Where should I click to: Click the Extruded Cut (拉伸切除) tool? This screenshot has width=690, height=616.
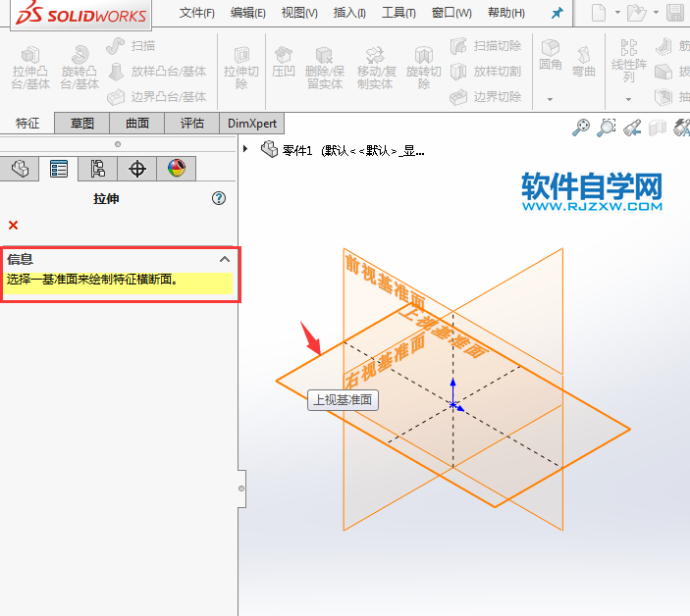[241, 68]
